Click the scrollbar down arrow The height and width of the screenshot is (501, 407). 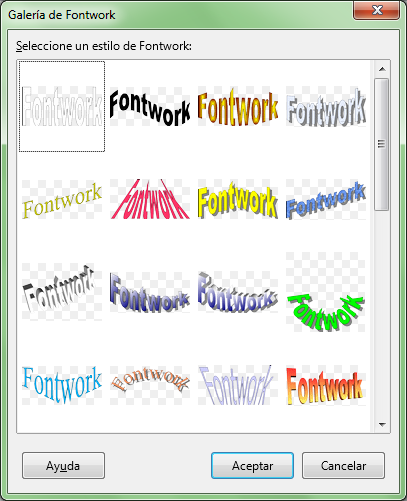click(x=382, y=425)
